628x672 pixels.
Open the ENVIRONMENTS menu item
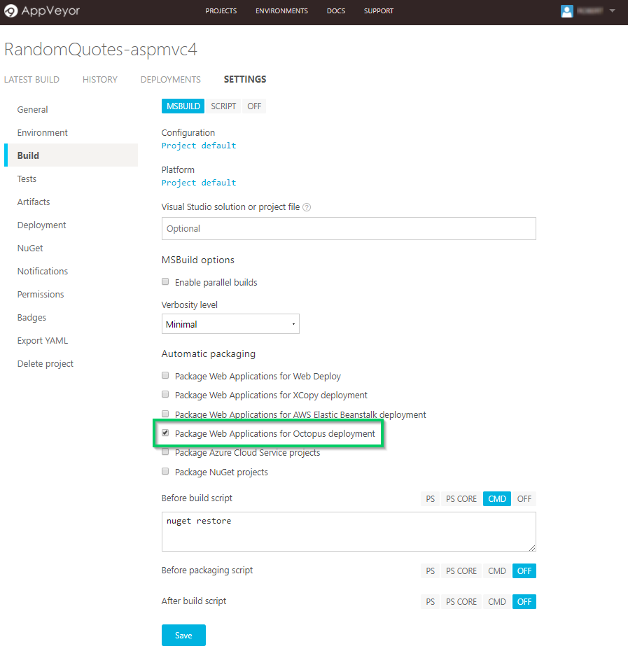click(x=281, y=10)
